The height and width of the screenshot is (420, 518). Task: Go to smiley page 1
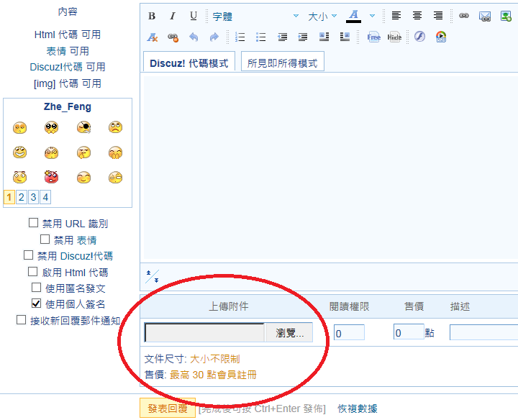coord(9,197)
